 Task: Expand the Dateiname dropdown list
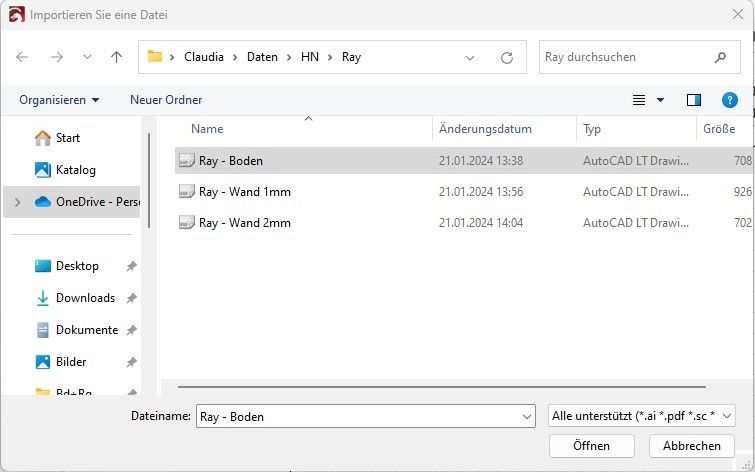(x=527, y=416)
